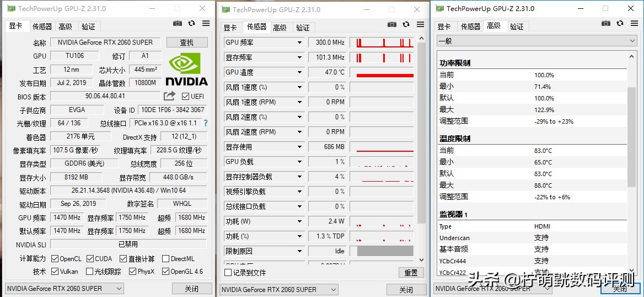Click the advanced list scrollbar up arrow
The width and height of the screenshot is (644, 297).
coord(632,56)
